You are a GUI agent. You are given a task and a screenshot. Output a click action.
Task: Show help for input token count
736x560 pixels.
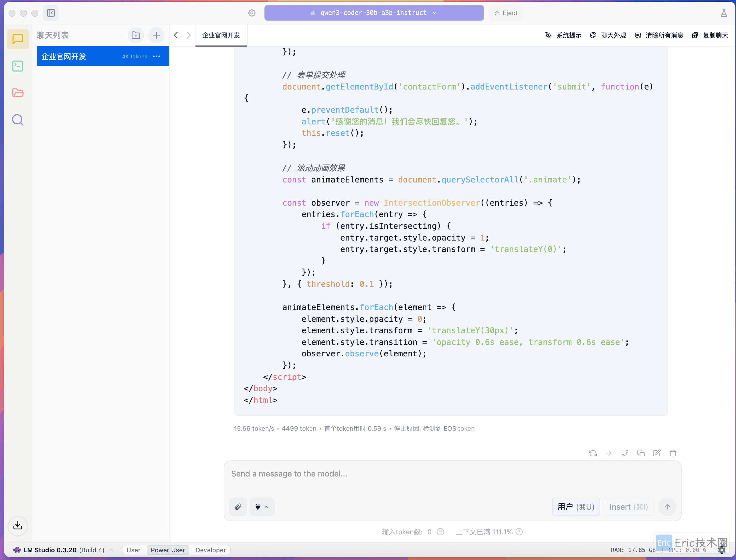[x=440, y=532]
